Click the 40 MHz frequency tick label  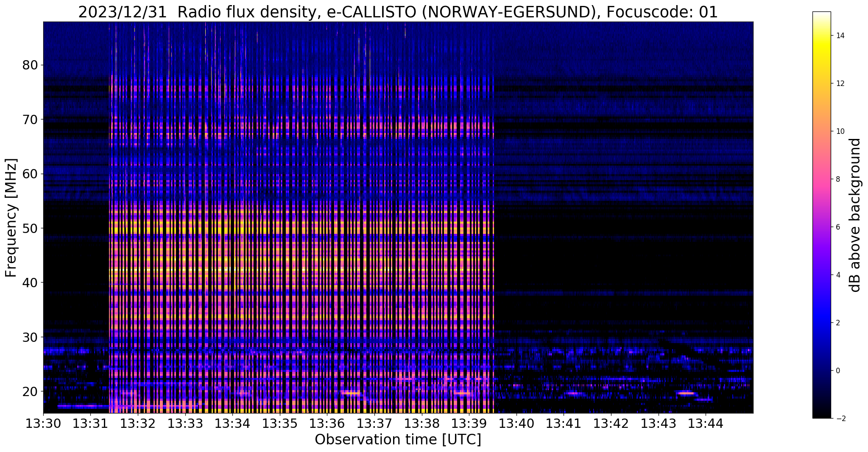(x=30, y=283)
